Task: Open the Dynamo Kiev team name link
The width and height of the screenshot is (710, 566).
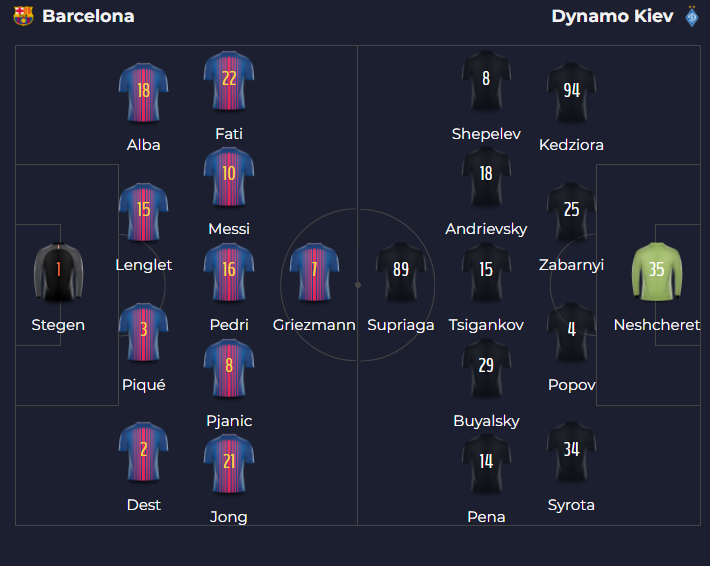Action: pyautogui.click(x=612, y=16)
